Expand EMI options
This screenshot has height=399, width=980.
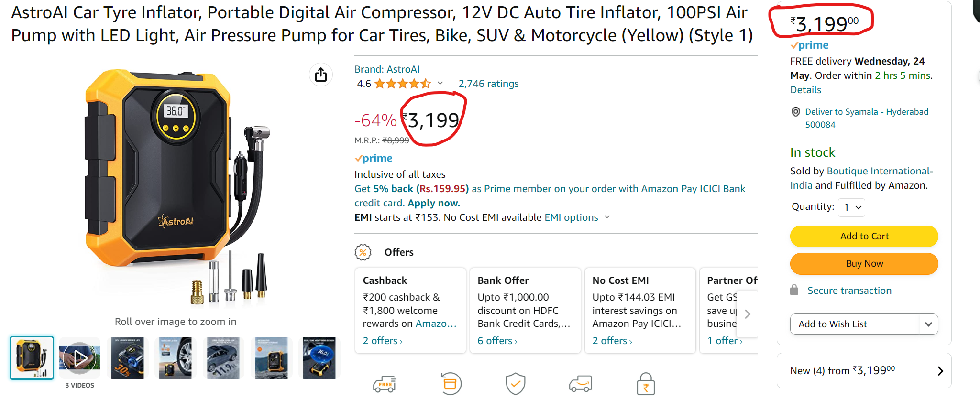(x=577, y=217)
